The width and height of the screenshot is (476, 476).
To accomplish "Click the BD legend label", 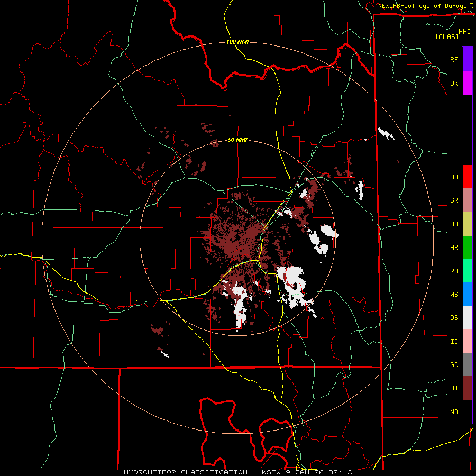I will point(454,224).
